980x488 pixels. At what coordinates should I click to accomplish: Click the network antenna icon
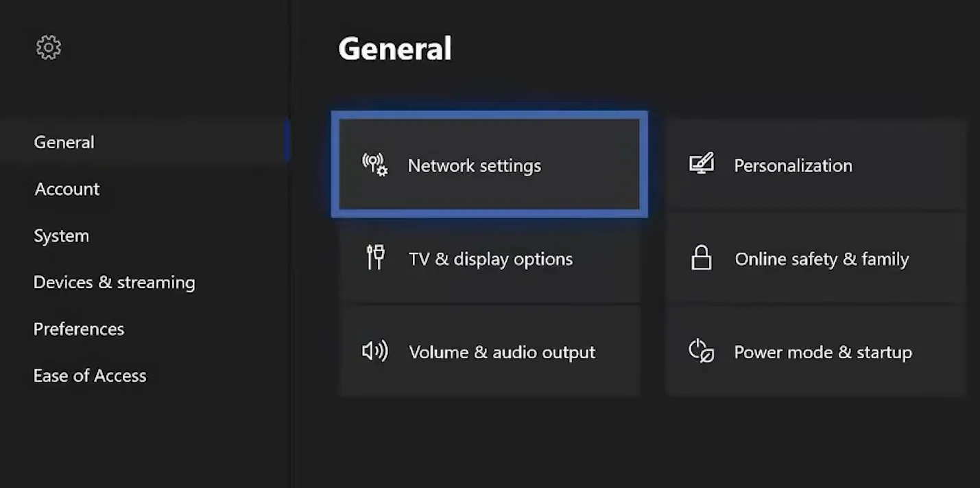(374, 165)
